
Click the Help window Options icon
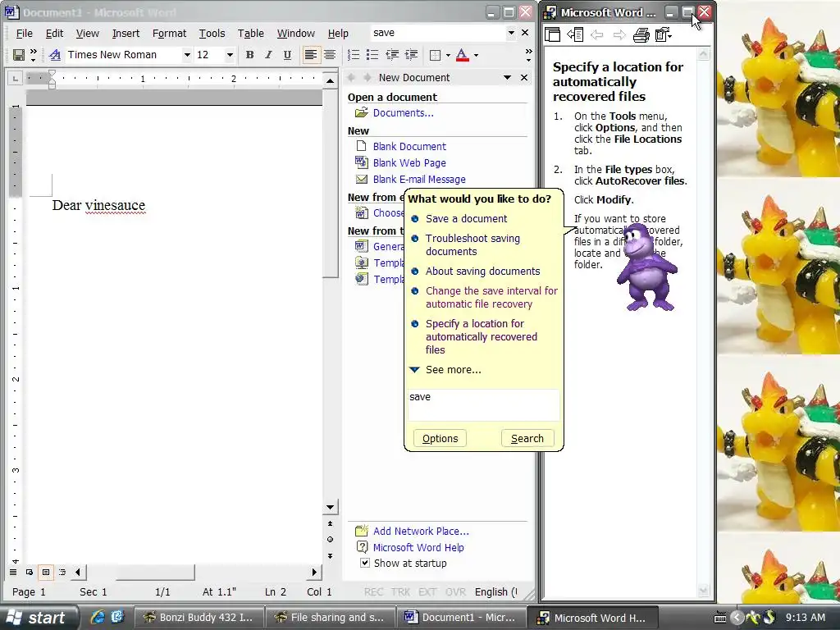click(663, 35)
